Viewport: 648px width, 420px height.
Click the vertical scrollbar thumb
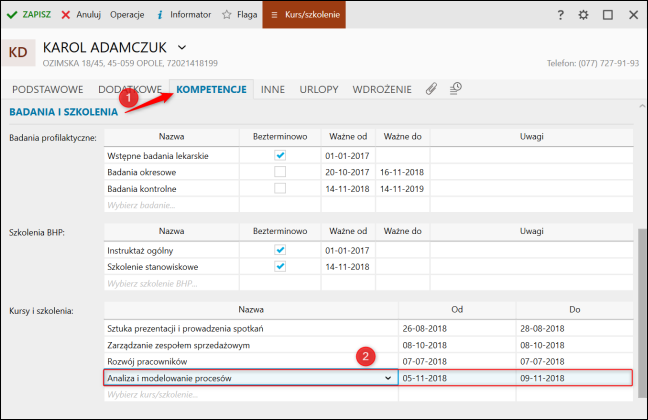point(641,312)
